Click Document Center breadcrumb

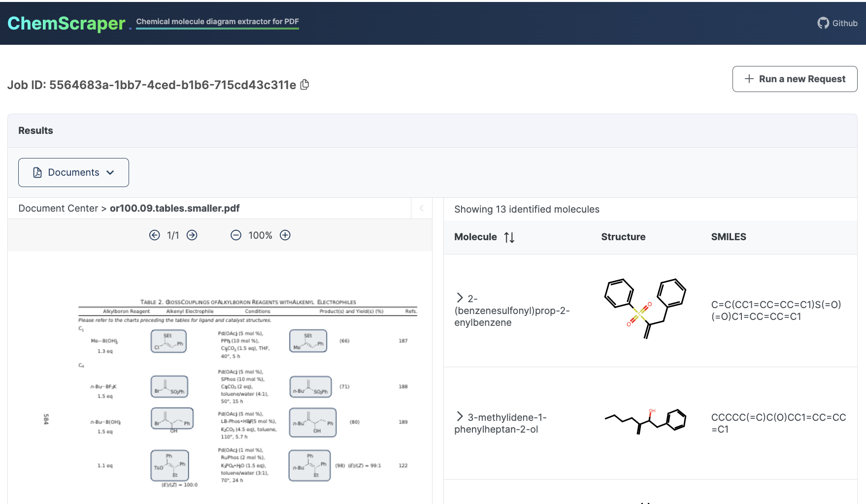[58, 208]
